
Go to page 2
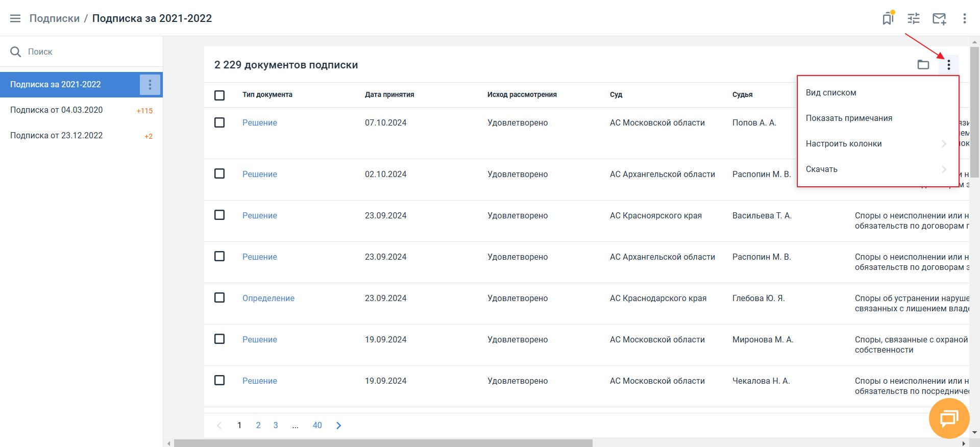coord(258,426)
